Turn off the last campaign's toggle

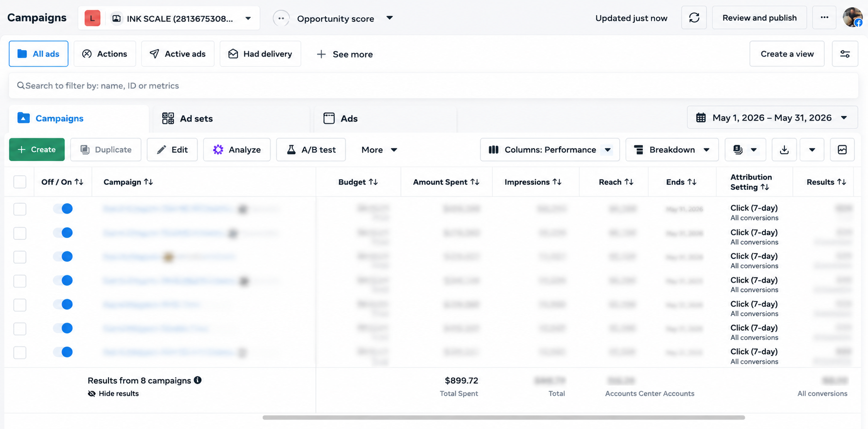tap(63, 352)
